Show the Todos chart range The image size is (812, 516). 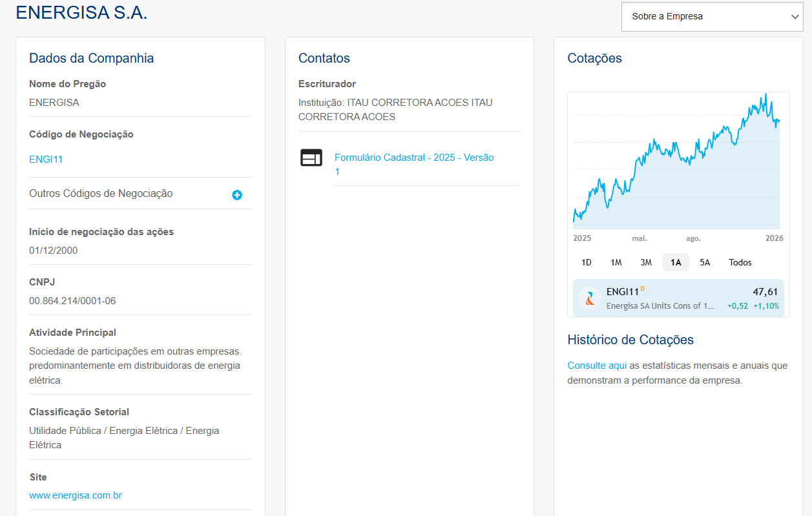pyautogui.click(x=740, y=262)
